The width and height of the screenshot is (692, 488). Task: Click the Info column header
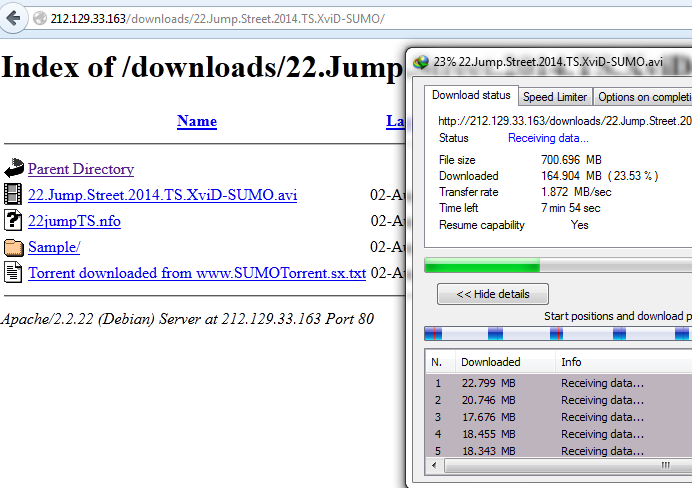pyautogui.click(x=624, y=362)
